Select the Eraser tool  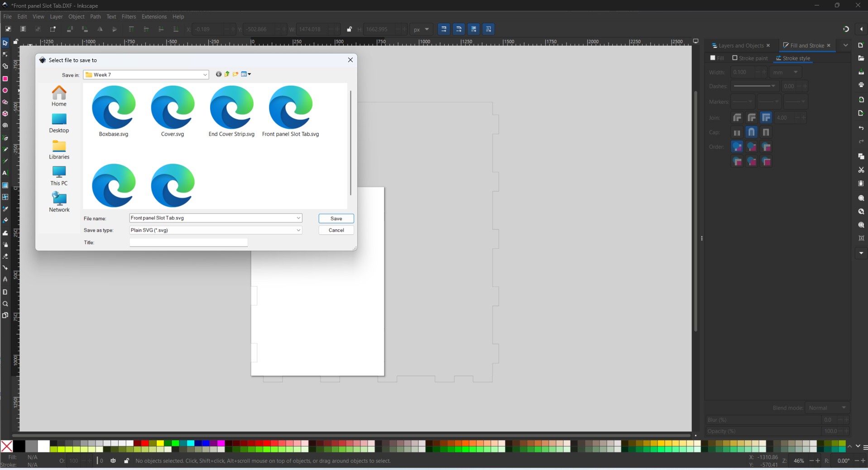[5, 256]
